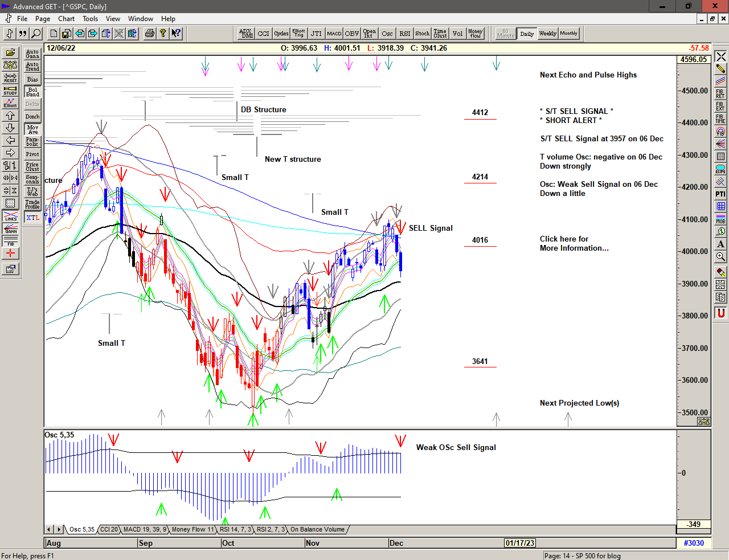Toggle the Mov Ave study on chart
Viewport: 729px width, 560px height.
32,129
